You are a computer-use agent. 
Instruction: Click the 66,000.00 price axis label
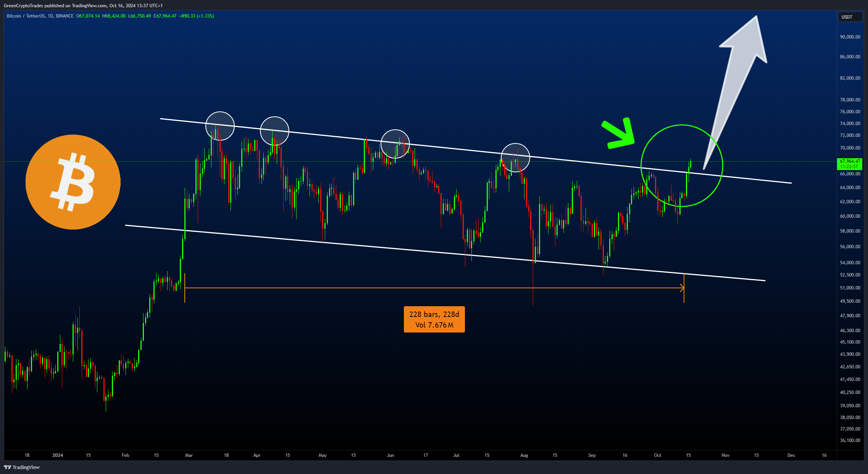point(850,174)
